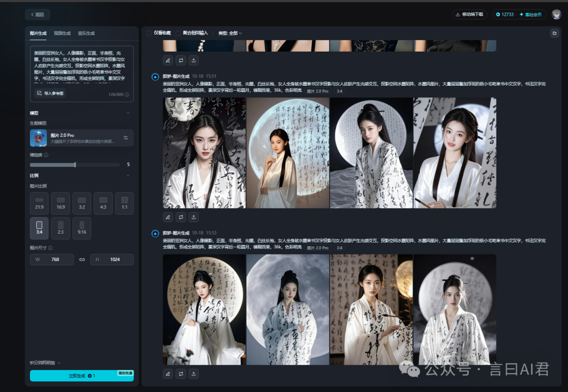Click the 精细度 slider handle

(75, 165)
